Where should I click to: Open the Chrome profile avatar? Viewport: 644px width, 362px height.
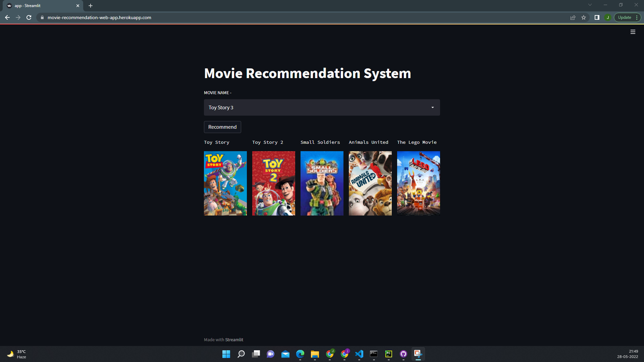[x=608, y=17]
